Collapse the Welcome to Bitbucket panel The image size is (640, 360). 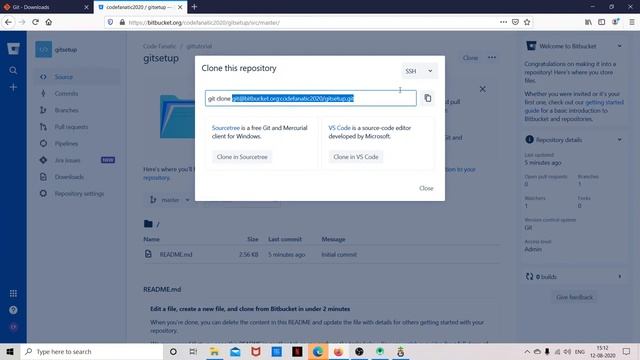pos(620,46)
